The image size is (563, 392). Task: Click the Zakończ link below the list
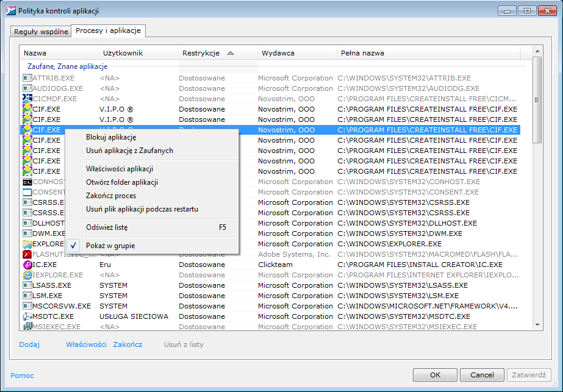click(x=127, y=344)
